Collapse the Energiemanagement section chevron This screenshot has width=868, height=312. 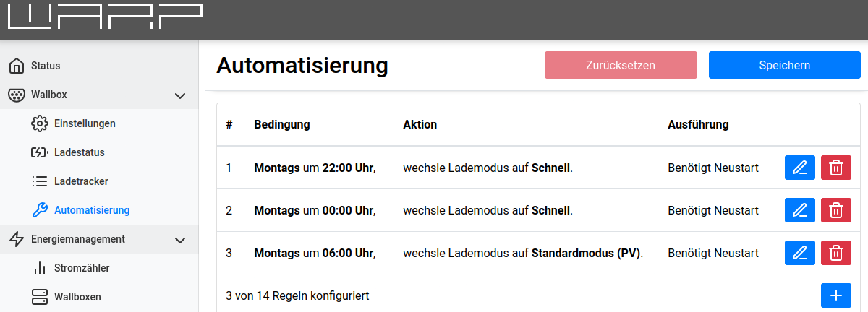tap(181, 240)
